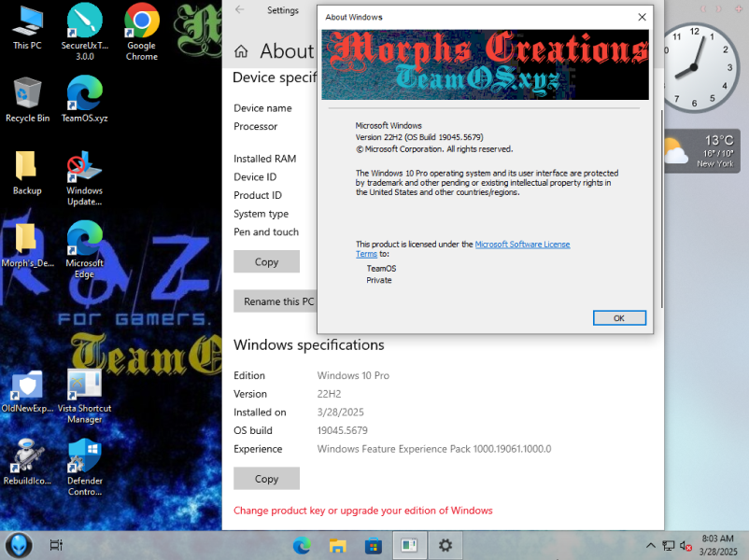
Task: Switch to Settings gear taskbar item
Action: tap(445, 545)
